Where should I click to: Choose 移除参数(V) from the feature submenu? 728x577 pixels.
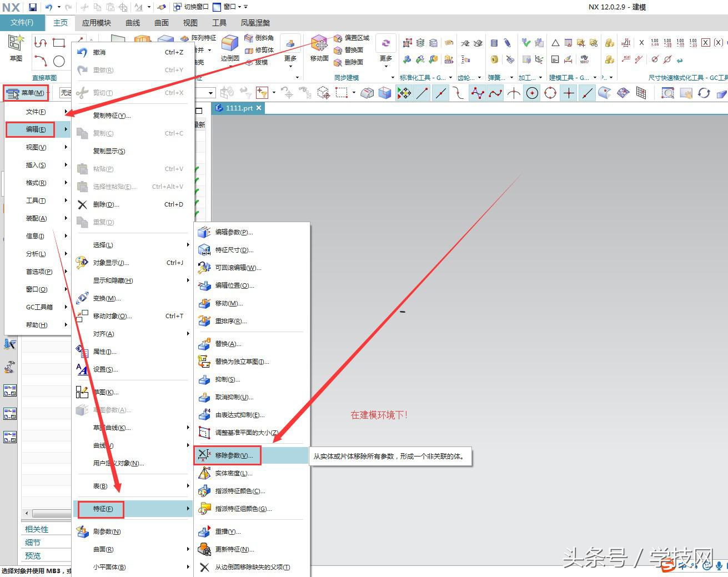233,455
